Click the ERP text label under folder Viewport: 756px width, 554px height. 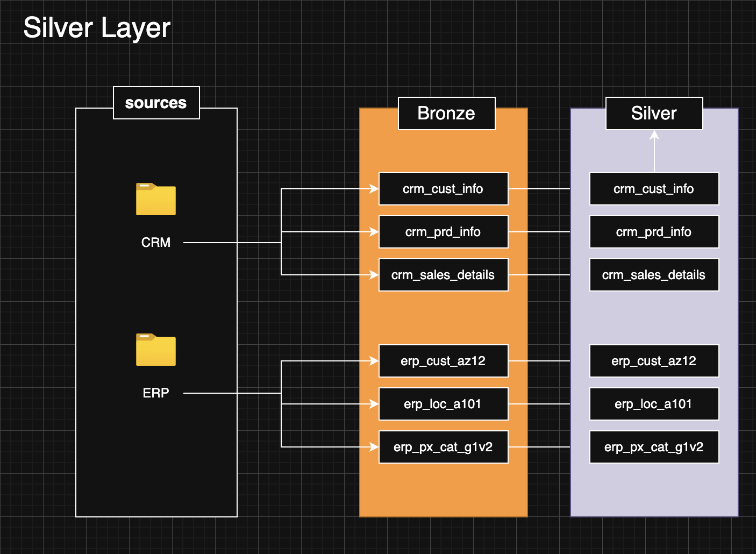coord(156,393)
